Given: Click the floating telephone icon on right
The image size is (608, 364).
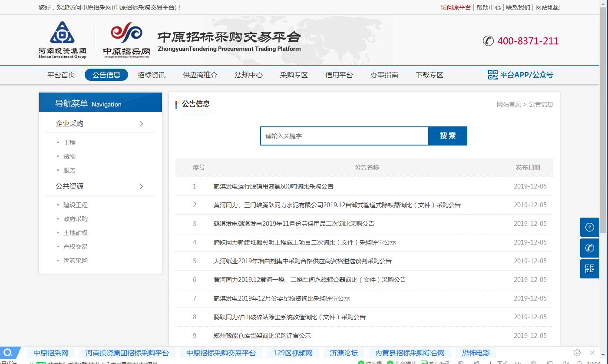Looking at the screenshot, I should coord(589,248).
